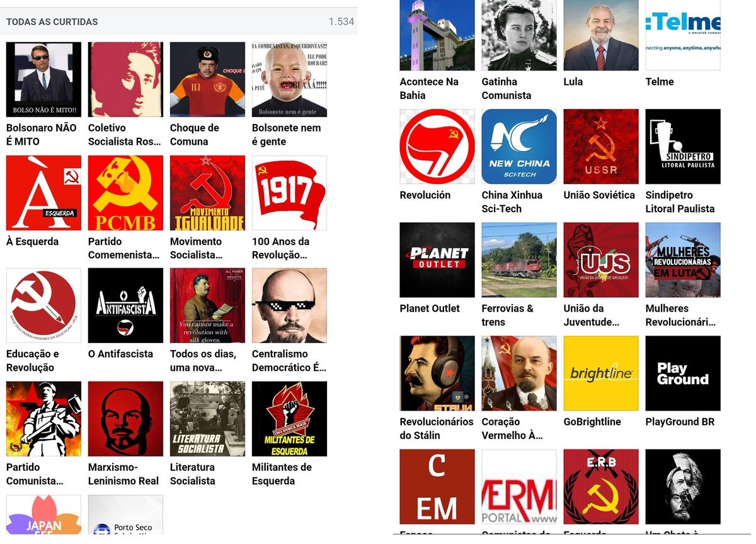Click the Todas as Curtidas header
756x544 pixels.
52,22
